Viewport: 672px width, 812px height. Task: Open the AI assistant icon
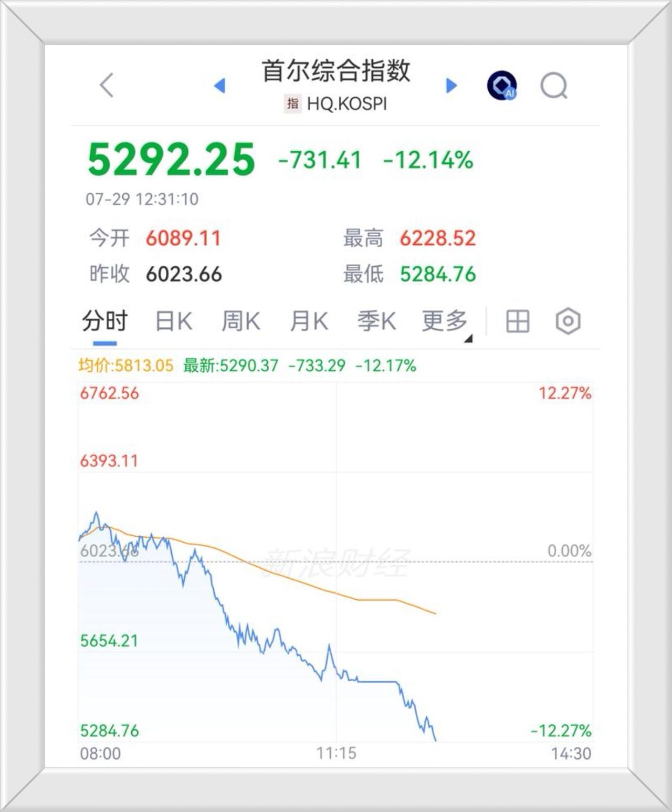point(502,85)
